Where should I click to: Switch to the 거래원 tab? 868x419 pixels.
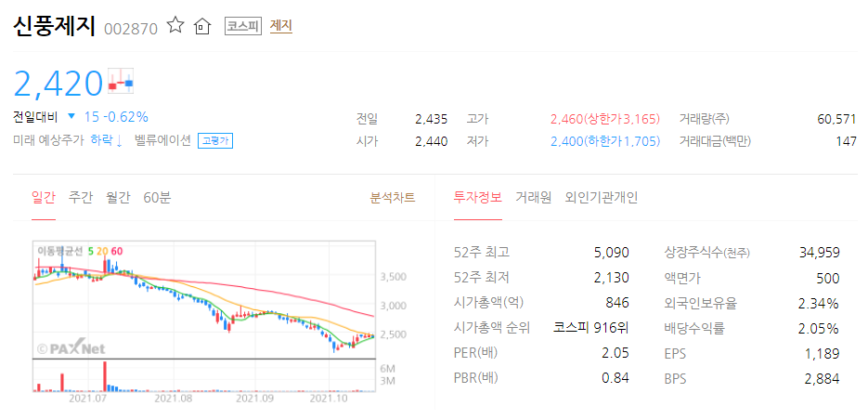534,198
